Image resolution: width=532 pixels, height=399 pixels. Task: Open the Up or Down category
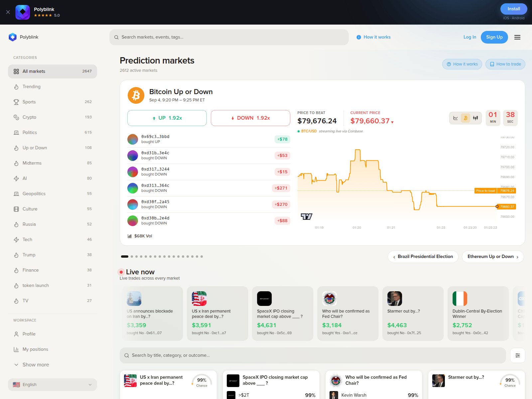click(53, 148)
